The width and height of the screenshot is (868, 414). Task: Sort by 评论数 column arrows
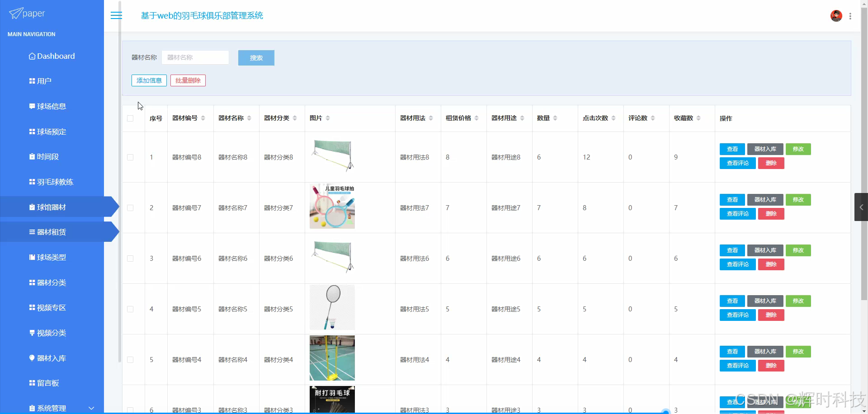click(x=653, y=118)
